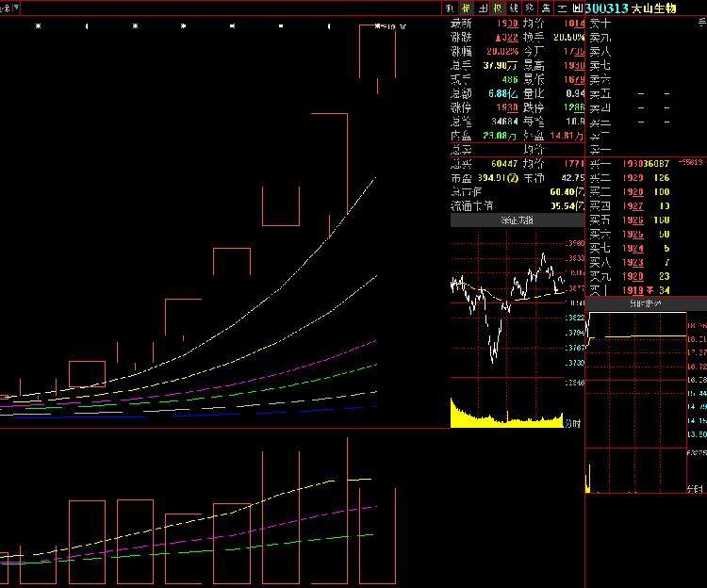This screenshot has width=707, height=588.
Task: Open the 深证成指 index panel header
Action: 516,220
